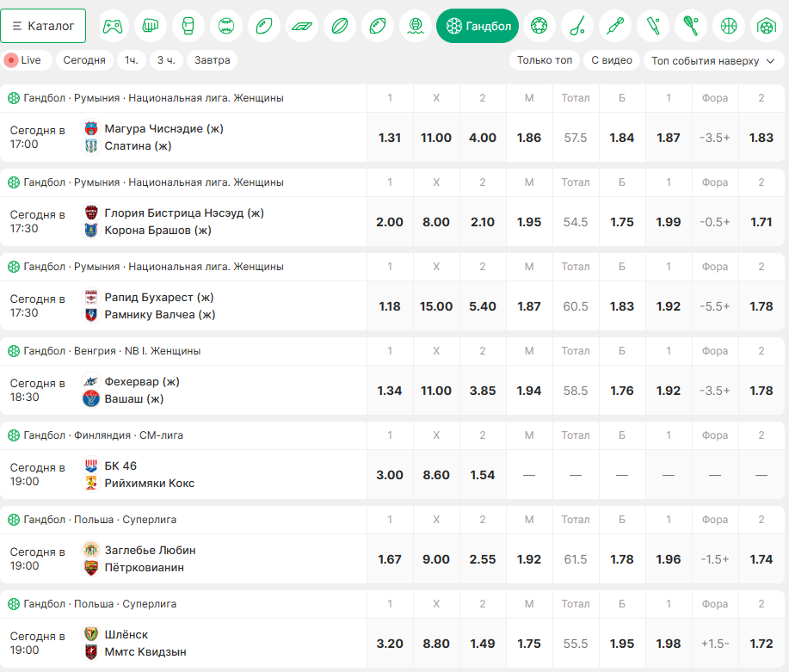Toggle the Live events filter
Screen dimensions: 789x672
click(26, 60)
